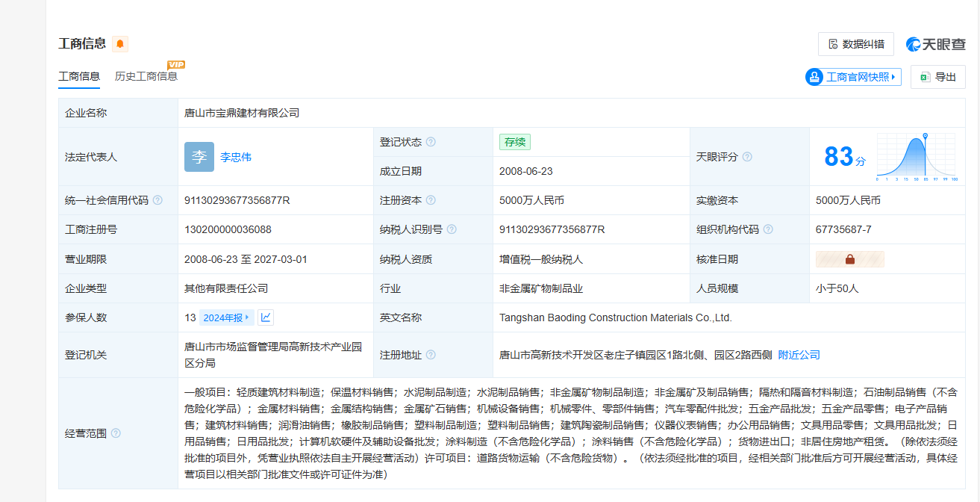Viewport: 980px width, 502px height.
Task: Expand the 工商官网快照 button
Action: coord(853,77)
